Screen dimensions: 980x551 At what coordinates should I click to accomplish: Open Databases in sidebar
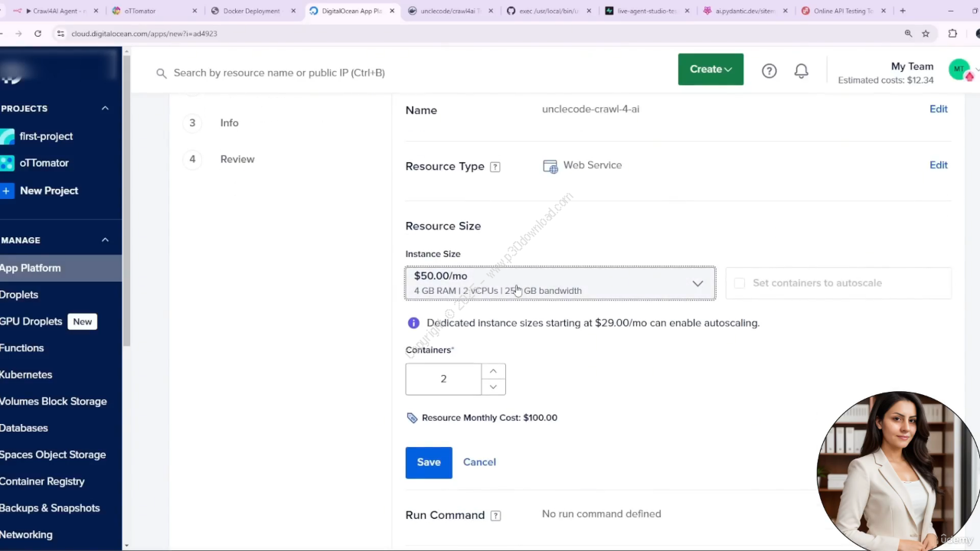click(x=24, y=429)
